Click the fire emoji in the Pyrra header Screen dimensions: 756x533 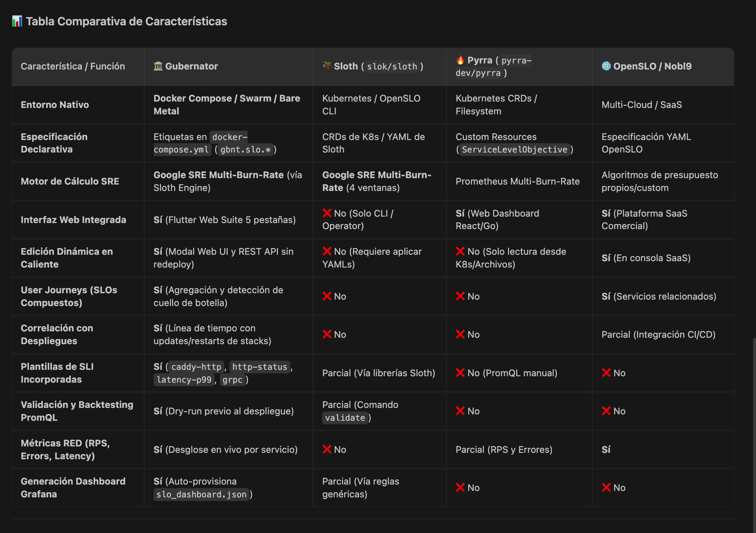point(460,60)
